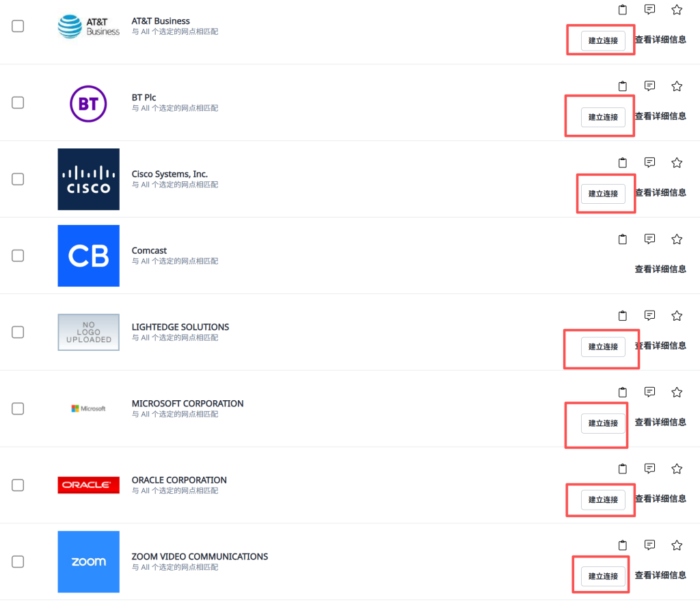Check the AT&T Business checkbox

pyautogui.click(x=18, y=26)
